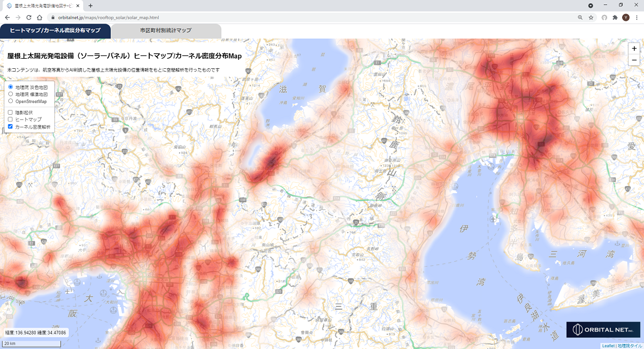Uncheck the カーネル密度解析 checkbox
This screenshot has width=644, height=349.
(11, 127)
